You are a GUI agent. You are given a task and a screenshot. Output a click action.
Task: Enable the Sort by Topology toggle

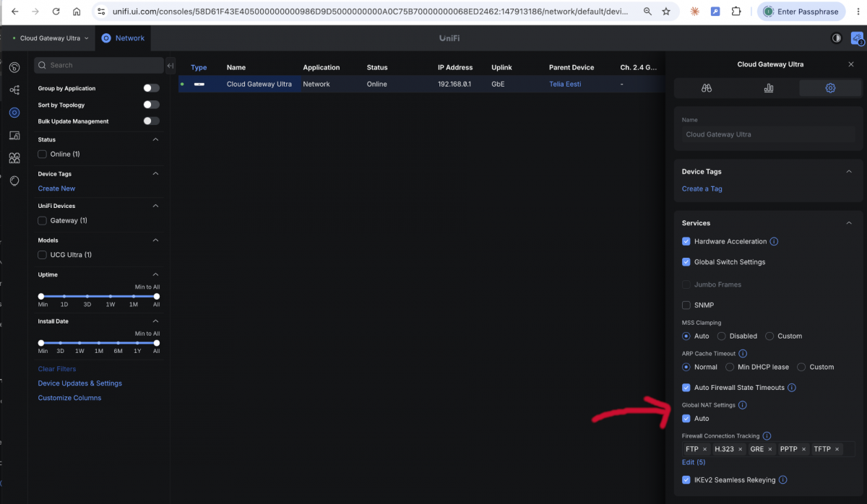pyautogui.click(x=151, y=105)
